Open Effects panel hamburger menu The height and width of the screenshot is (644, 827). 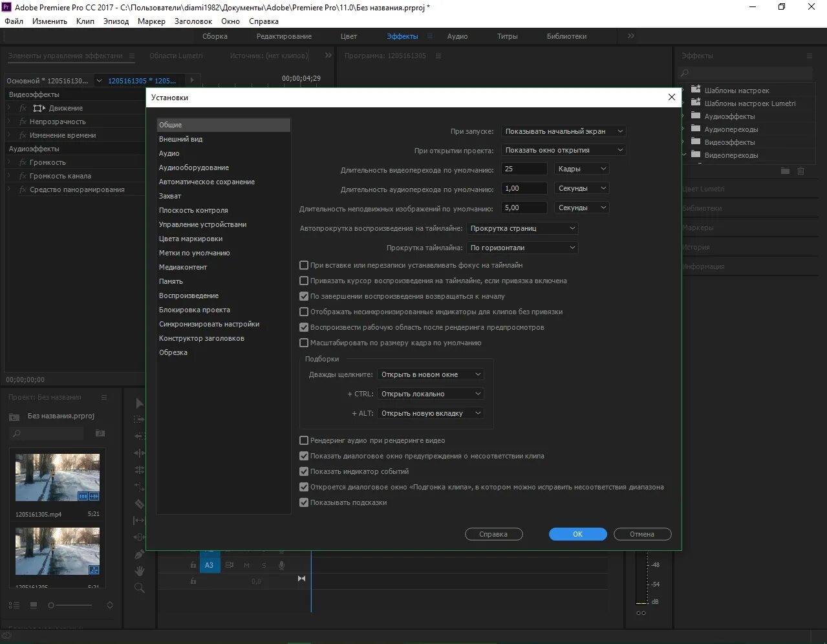(809, 56)
